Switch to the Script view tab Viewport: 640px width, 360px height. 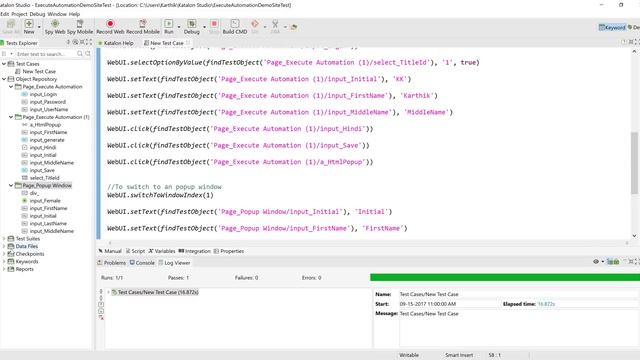136,251
